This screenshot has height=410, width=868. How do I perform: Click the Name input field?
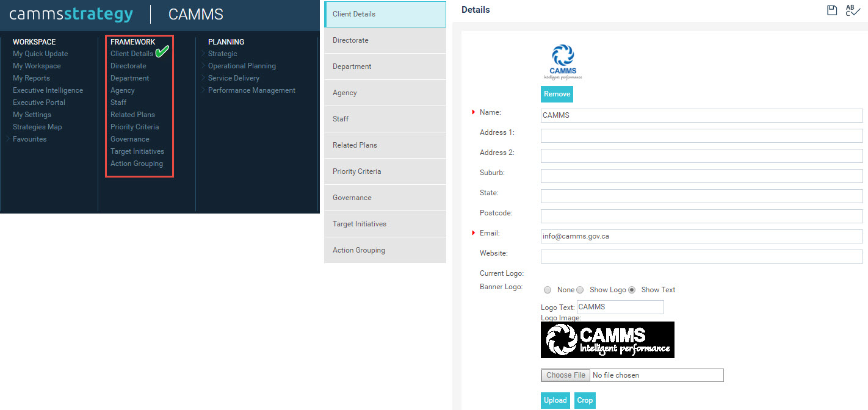pos(702,115)
